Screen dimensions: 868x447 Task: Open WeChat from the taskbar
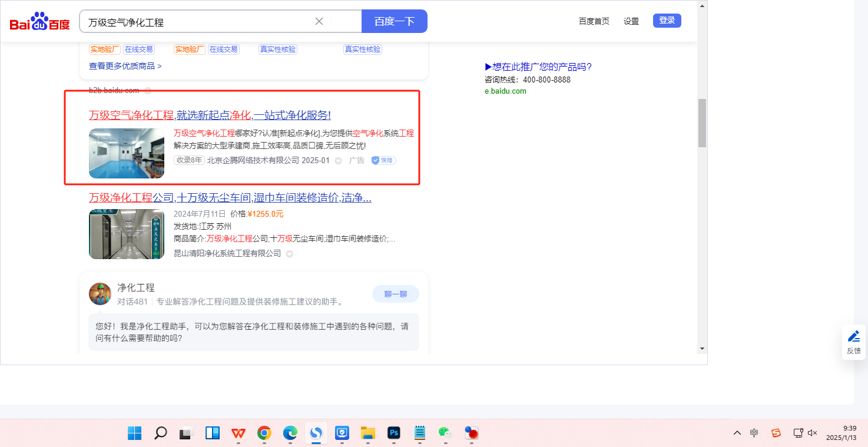(x=445, y=433)
